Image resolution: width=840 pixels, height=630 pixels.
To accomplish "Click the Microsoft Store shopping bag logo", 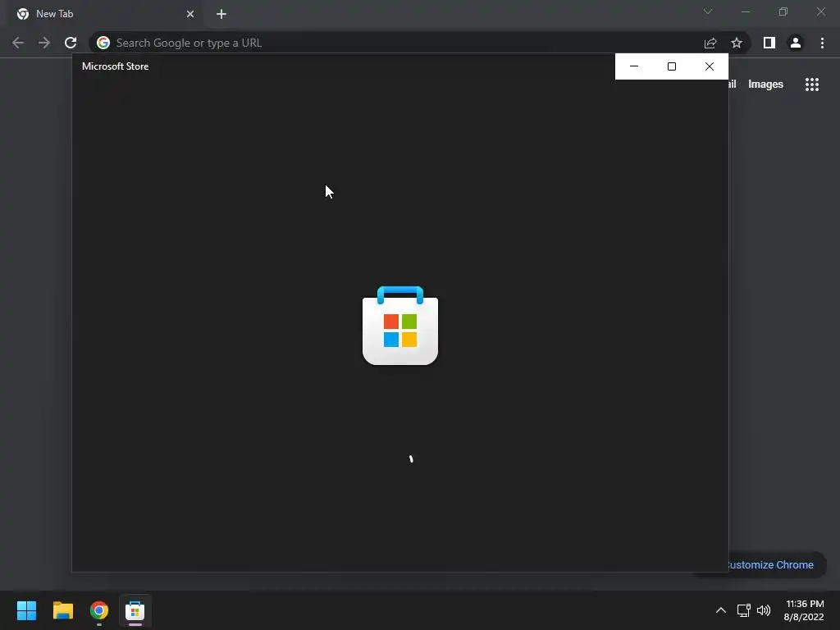I will tap(400, 326).
